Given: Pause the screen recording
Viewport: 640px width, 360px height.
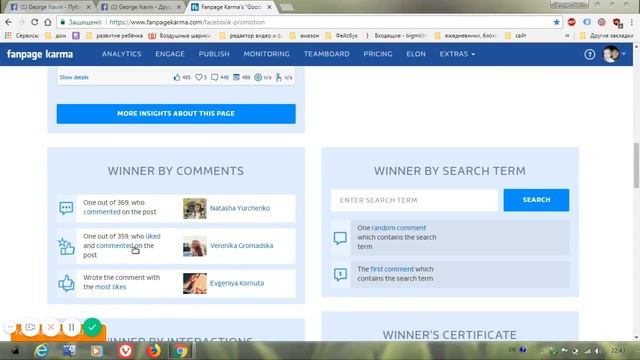Looking at the screenshot, I should (x=71, y=327).
